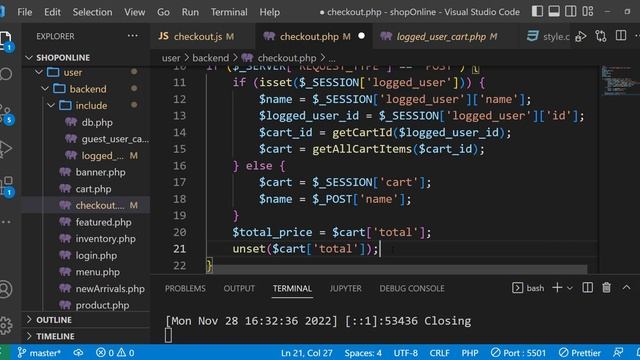
Task: Toggle Secondary Side Bar layout icon
Action: click(571, 11)
